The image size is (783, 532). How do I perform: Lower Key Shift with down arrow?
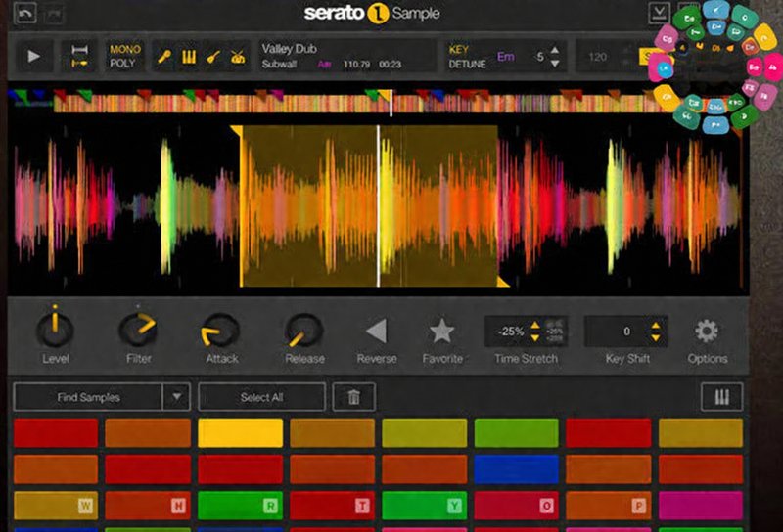656,337
